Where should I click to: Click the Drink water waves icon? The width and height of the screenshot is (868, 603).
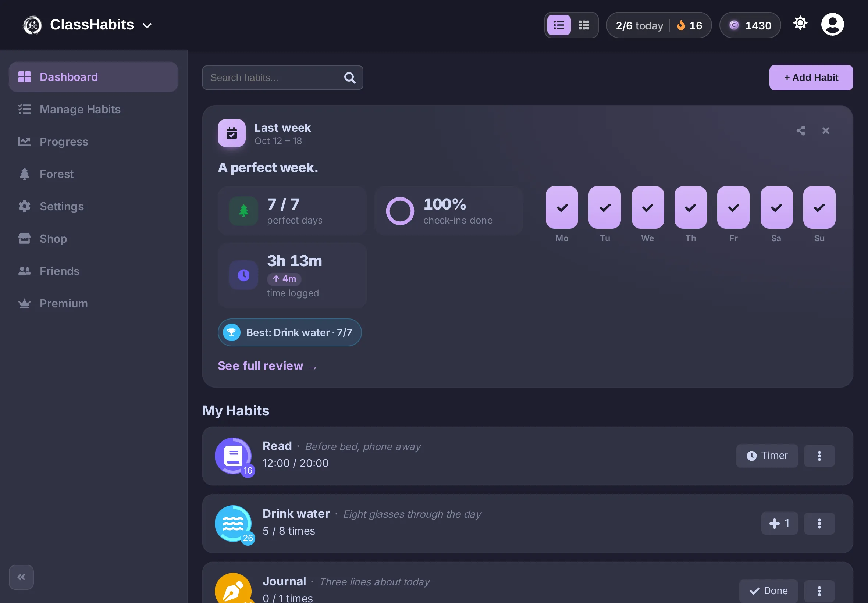tap(233, 524)
